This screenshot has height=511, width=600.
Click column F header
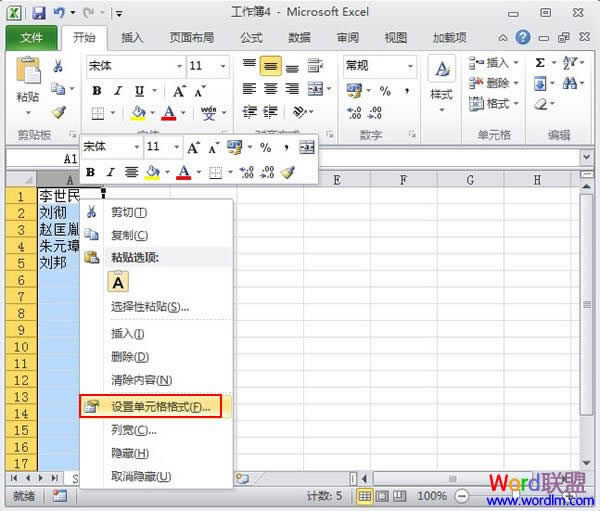[x=403, y=180]
